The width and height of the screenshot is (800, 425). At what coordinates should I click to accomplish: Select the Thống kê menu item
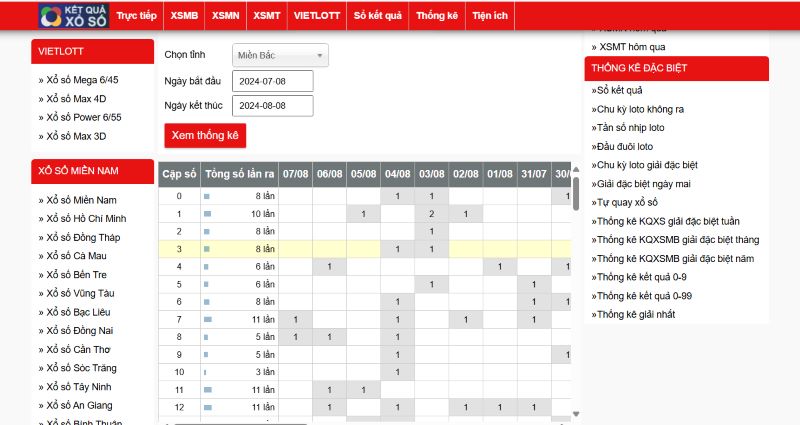click(x=437, y=17)
